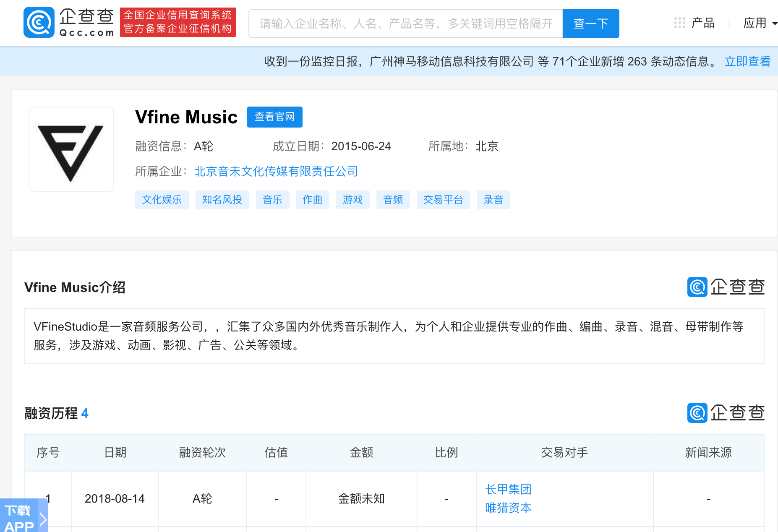Open the 唯猎资本 investor link
The height and width of the screenshot is (532, 778).
pos(508,508)
